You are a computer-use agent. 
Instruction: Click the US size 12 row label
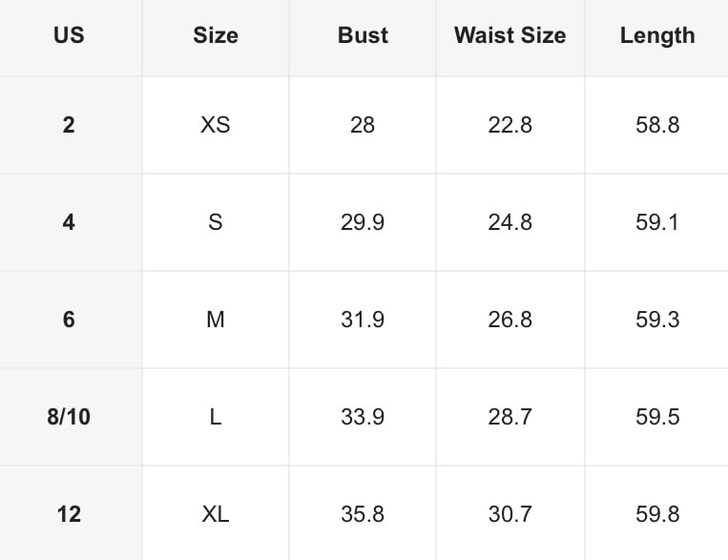(x=69, y=513)
